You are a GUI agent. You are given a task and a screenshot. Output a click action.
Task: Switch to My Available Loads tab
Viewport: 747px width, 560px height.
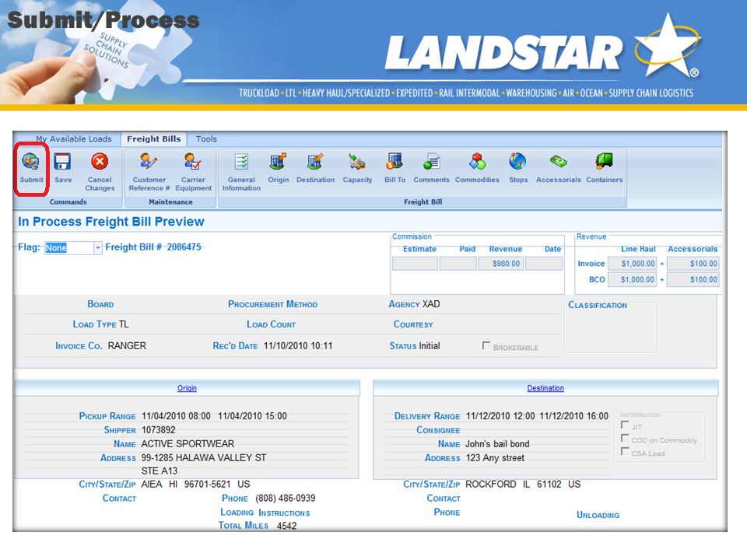click(74, 139)
